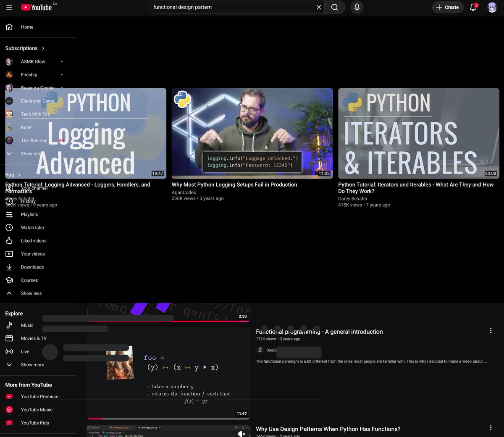Expand the Explore section with Show more
This screenshot has height=437, width=504.
coord(38,365)
